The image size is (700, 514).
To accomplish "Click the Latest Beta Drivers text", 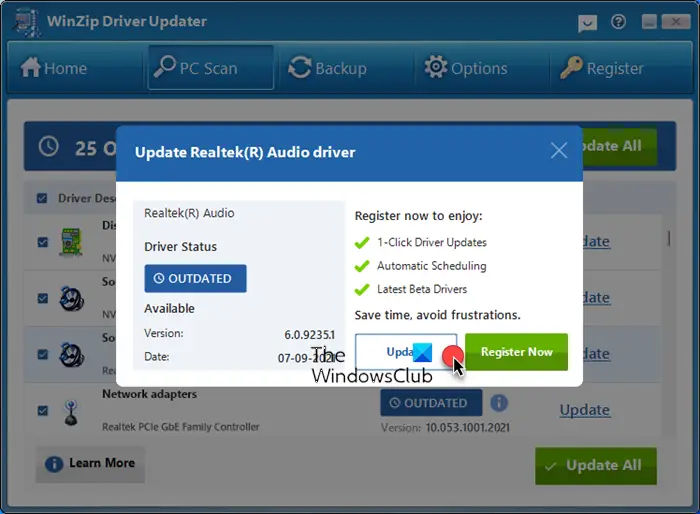I will (x=422, y=289).
